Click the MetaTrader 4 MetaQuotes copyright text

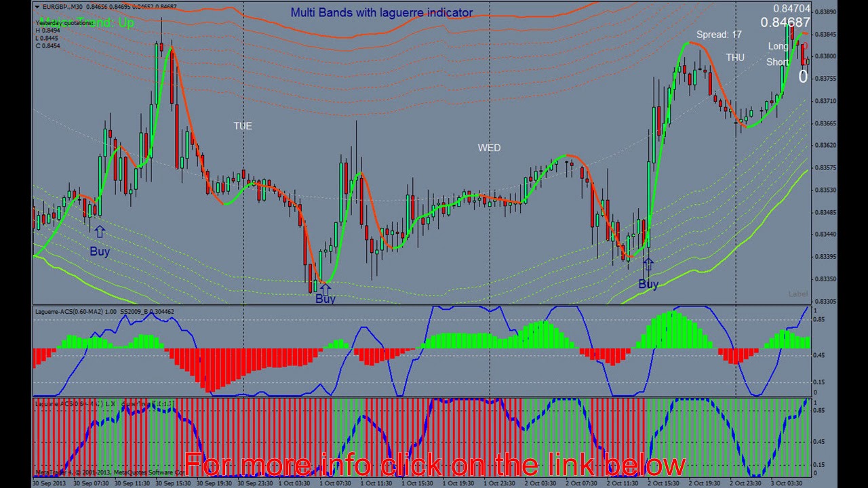pyautogui.click(x=110, y=472)
